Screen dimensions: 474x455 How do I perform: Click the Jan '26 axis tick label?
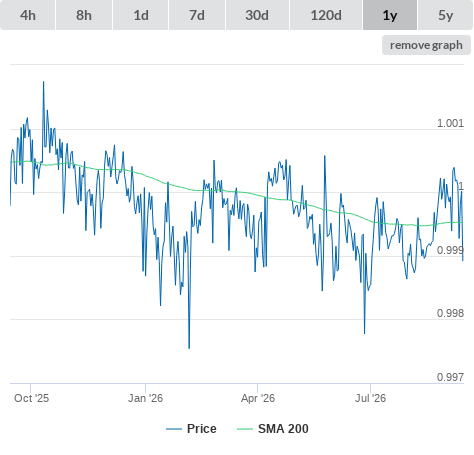145,398
